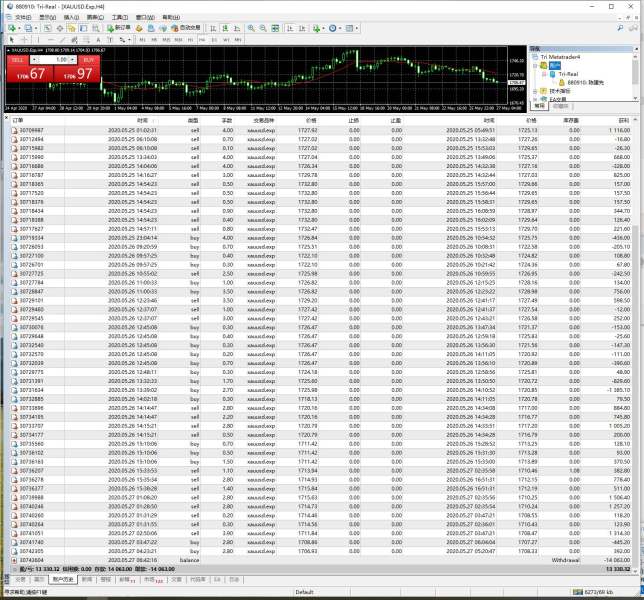Select the H4 timeframe button
Viewport: 644px width, 600px height.
pyautogui.click(x=202, y=40)
